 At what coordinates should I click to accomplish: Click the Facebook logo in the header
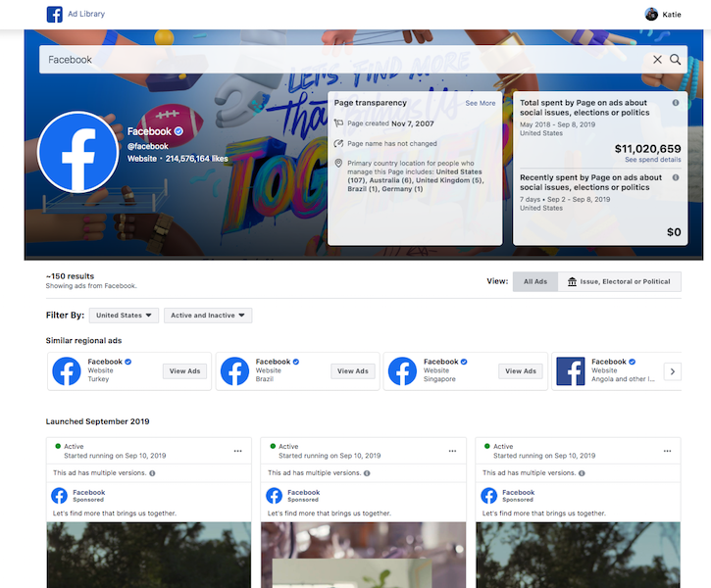pyautogui.click(x=54, y=14)
